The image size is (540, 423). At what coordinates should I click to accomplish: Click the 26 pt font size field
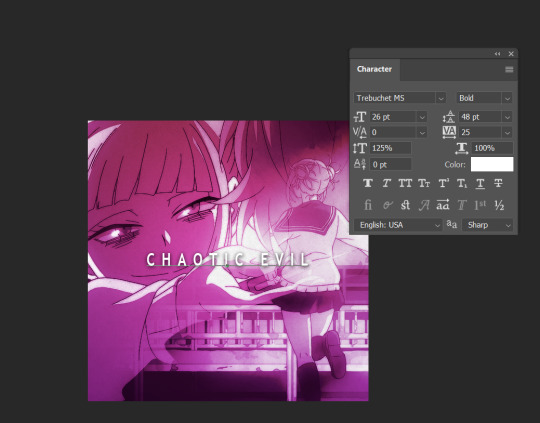pos(394,117)
